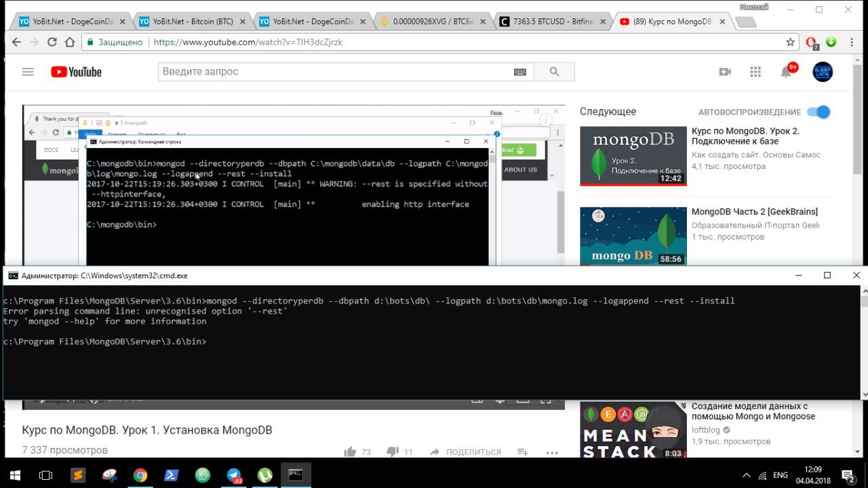868x488 pixels.
Task: Open Chrome from the taskbar
Action: pyautogui.click(x=140, y=475)
